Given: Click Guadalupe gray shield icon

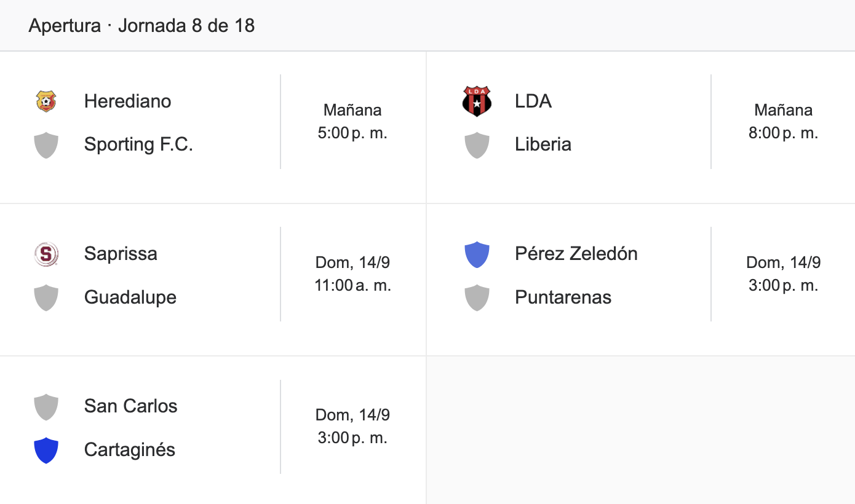Looking at the screenshot, I should click(x=46, y=297).
